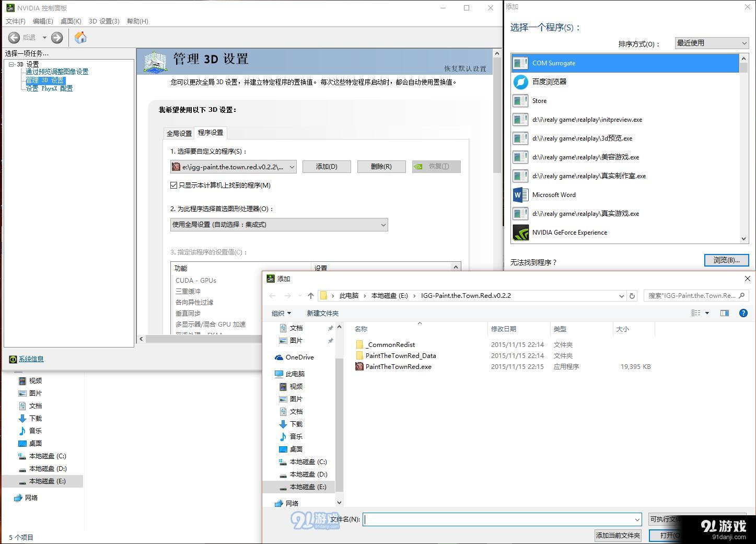This screenshot has height=544, width=756.
Task: Select Store in the program list
Action: click(x=625, y=101)
